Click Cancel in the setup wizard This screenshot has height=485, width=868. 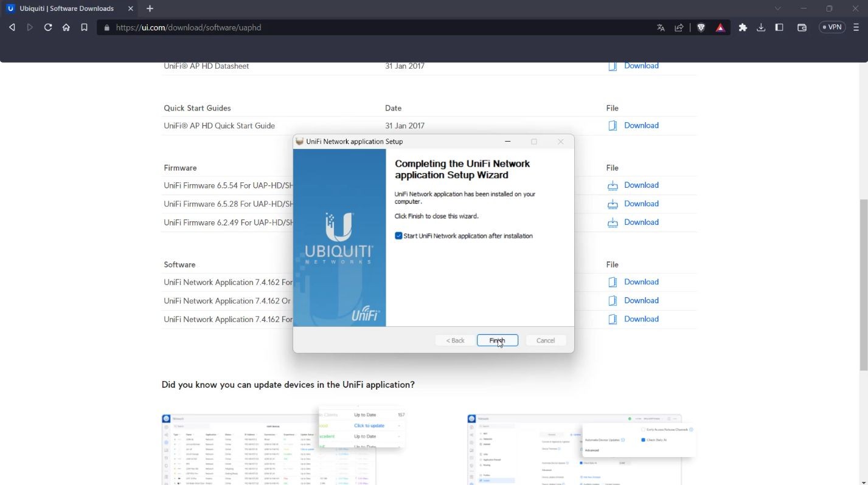pyautogui.click(x=546, y=340)
